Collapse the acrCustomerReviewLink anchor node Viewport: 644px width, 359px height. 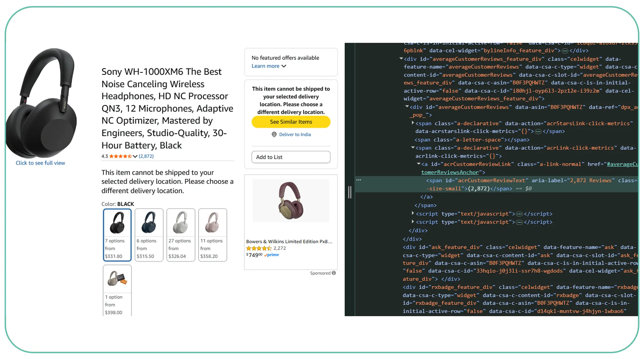[x=419, y=164]
